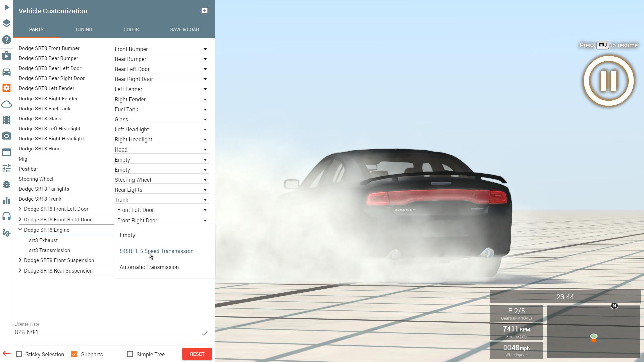The width and height of the screenshot is (644, 362).
Task: Open the headphones audio icon
Action: (x=7, y=216)
